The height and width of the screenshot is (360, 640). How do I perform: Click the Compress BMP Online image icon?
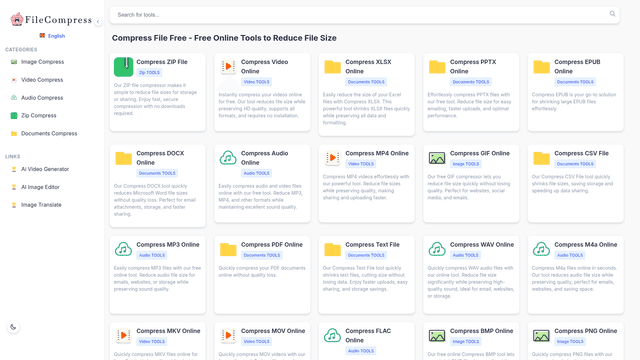coord(437,336)
